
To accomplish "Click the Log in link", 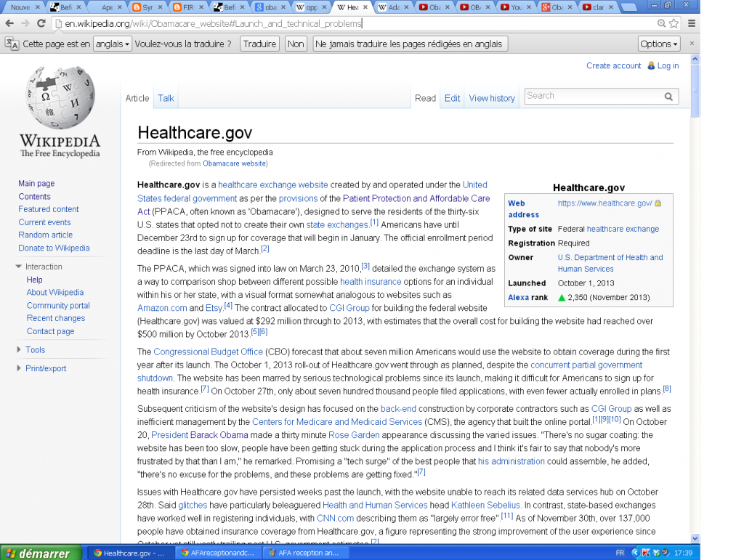I will click(668, 66).
